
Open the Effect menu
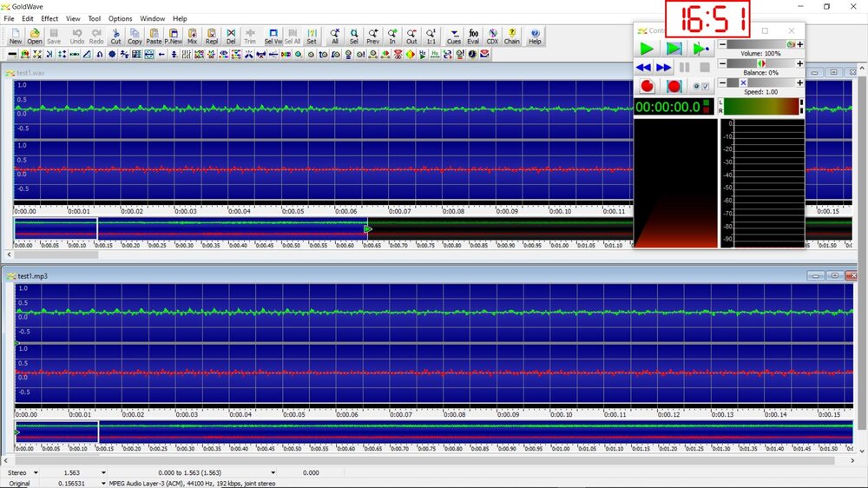(x=49, y=18)
